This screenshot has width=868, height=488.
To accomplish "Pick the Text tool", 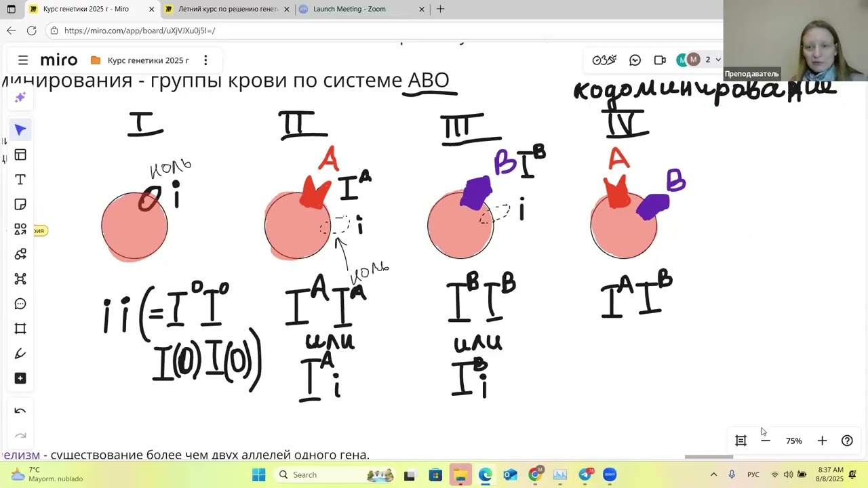I will pyautogui.click(x=20, y=180).
